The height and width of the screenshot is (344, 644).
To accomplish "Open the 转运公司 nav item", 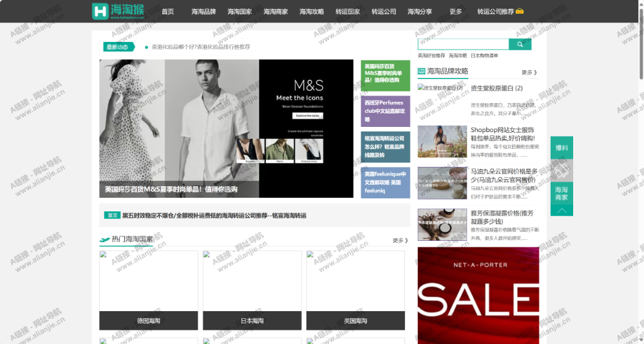I will 384,12.
